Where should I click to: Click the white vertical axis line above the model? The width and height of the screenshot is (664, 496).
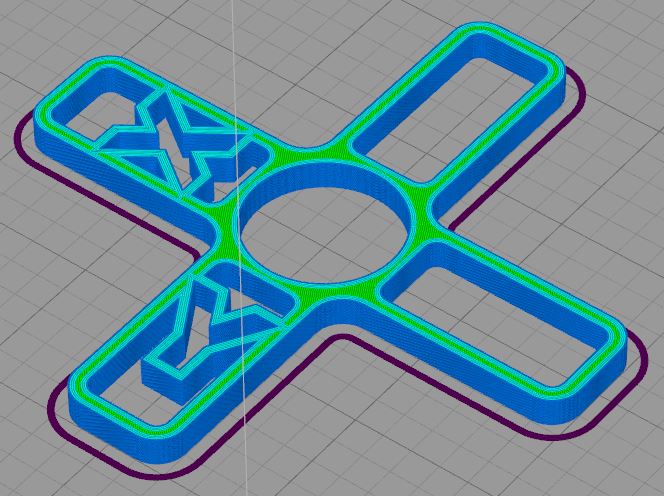[x=232, y=30]
